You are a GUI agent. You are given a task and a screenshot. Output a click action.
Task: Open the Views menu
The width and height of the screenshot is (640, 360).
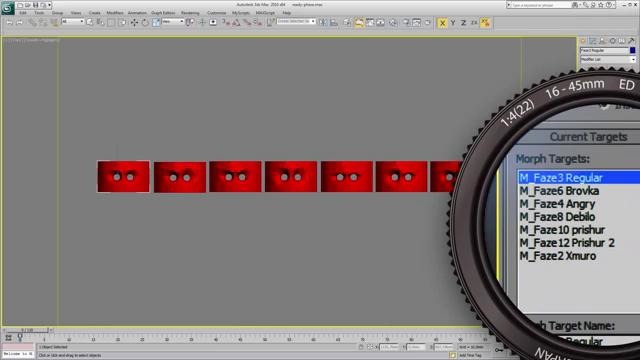tap(76, 13)
